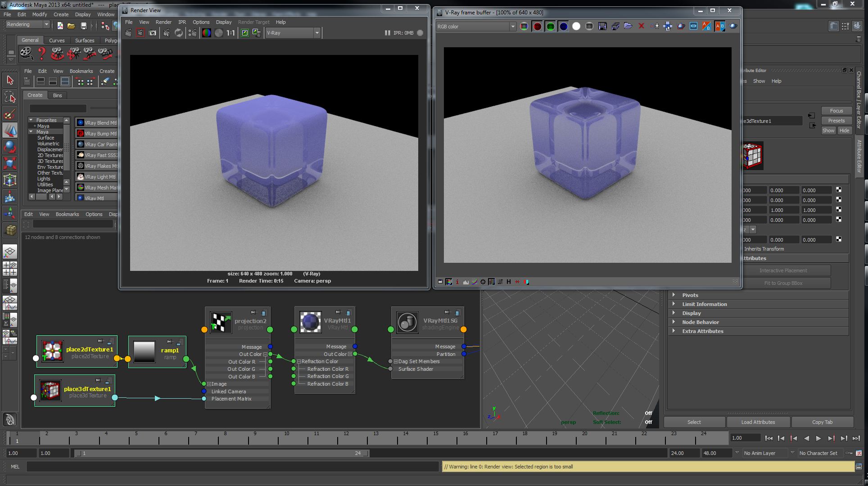The width and height of the screenshot is (868, 486).
Task: Click red teapot render last icon
Action: point(681,26)
